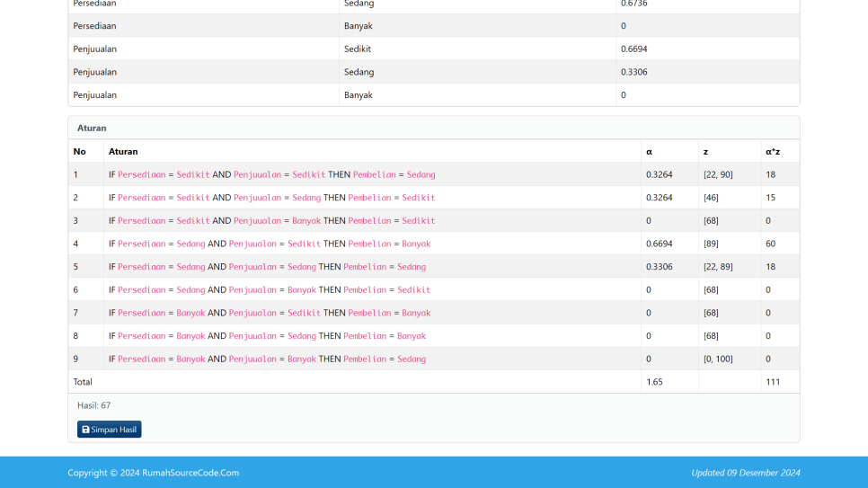The height and width of the screenshot is (488, 868).
Task: Click the α*z value 60 cell
Action: point(771,244)
